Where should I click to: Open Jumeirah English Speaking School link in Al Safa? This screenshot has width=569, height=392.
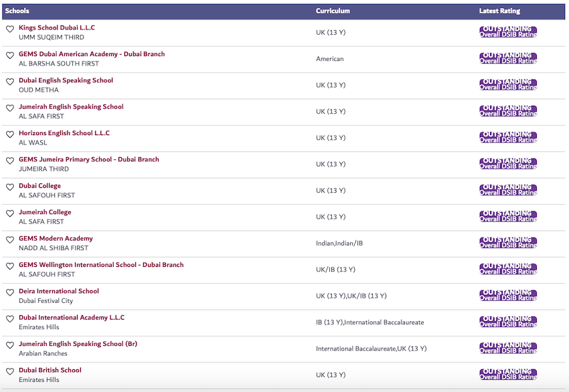pyautogui.click(x=71, y=107)
